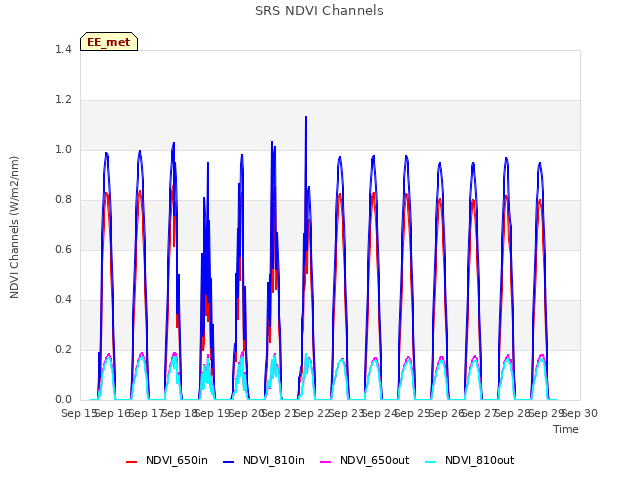Viewport: 640px width, 480px height.
Task: Click the cyan NDVI_810out legend swatch
Action: (x=431, y=462)
